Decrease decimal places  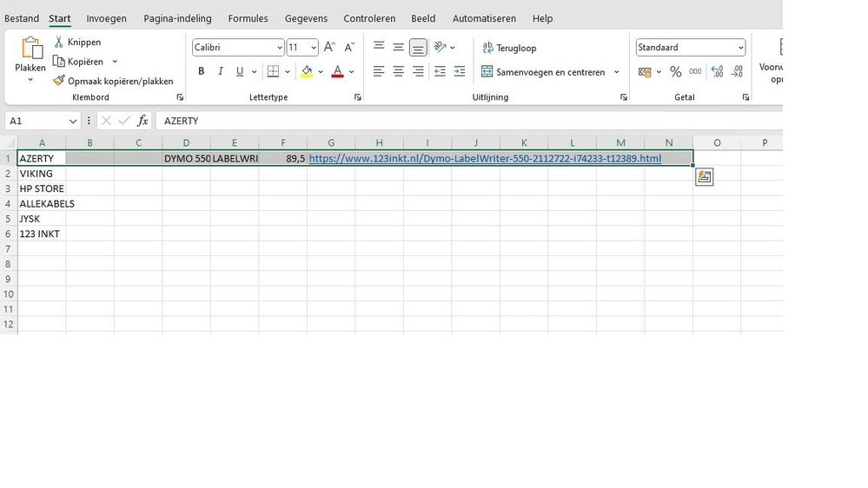pyautogui.click(x=737, y=72)
